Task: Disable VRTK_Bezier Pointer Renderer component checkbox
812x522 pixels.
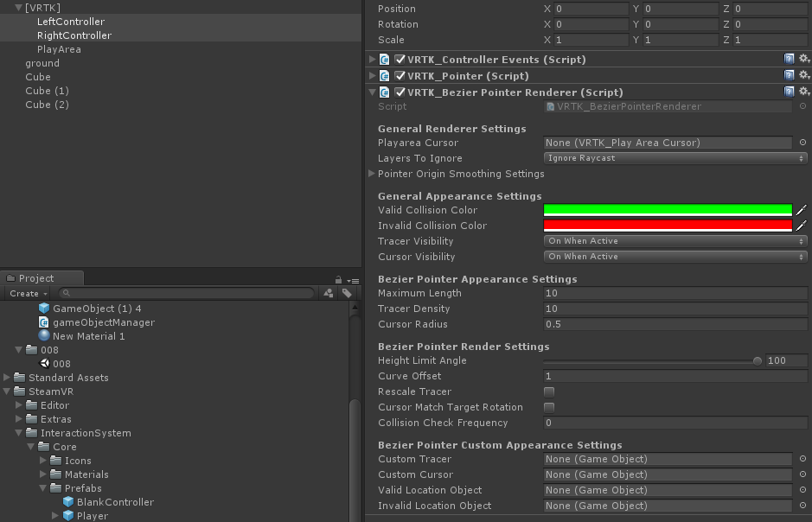Action: point(400,92)
